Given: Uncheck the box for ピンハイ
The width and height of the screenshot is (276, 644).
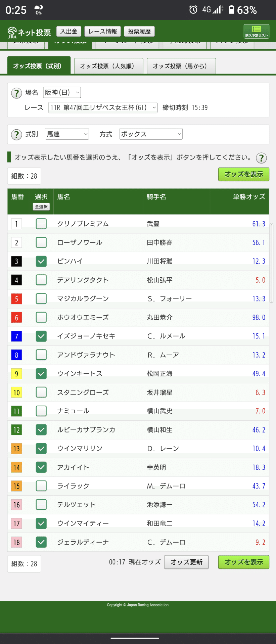Looking at the screenshot, I should pyautogui.click(x=41, y=261).
